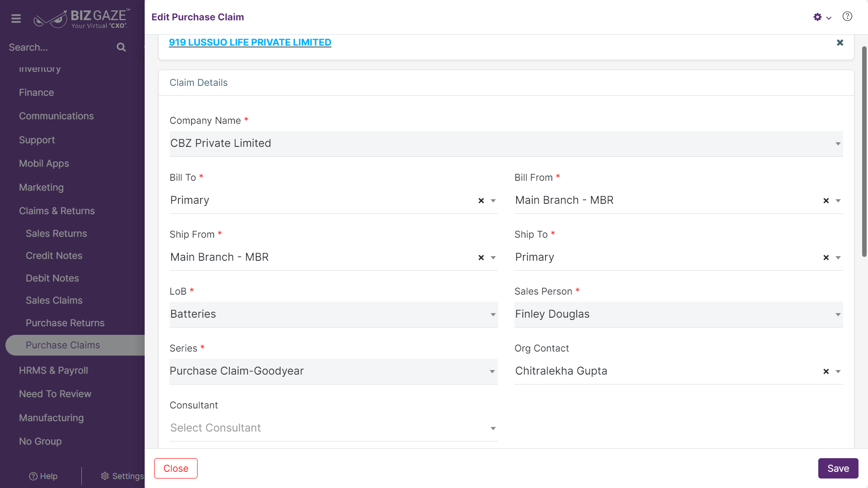
Task: Go to Sales Returns
Action: (x=56, y=234)
